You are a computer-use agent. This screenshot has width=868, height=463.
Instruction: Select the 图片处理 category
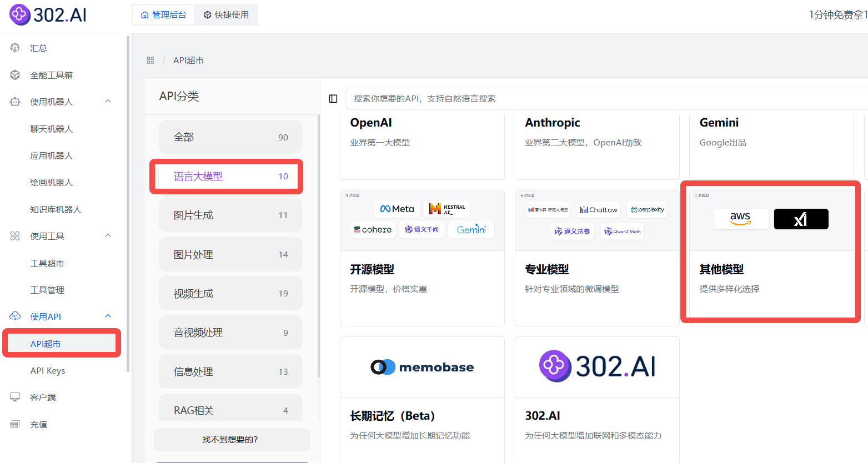point(230,254)
